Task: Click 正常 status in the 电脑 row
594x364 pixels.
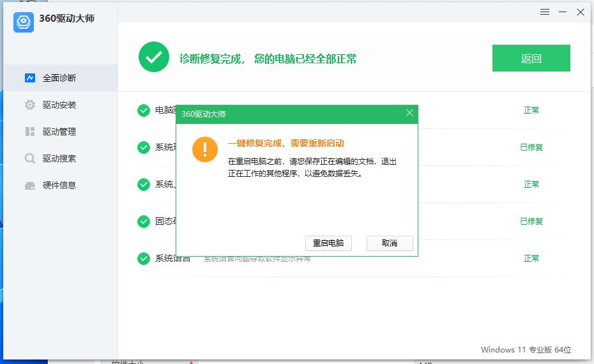Action: point(531,110)
